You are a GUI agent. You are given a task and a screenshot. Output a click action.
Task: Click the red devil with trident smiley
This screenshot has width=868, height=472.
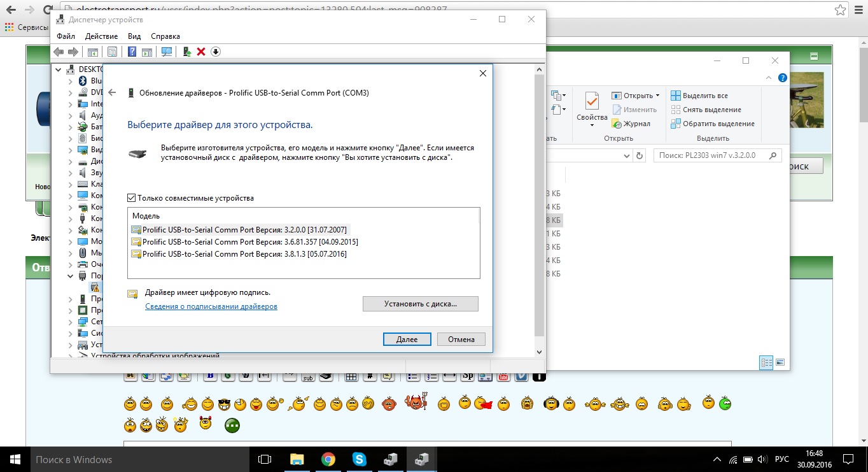(x=416, y=402)
